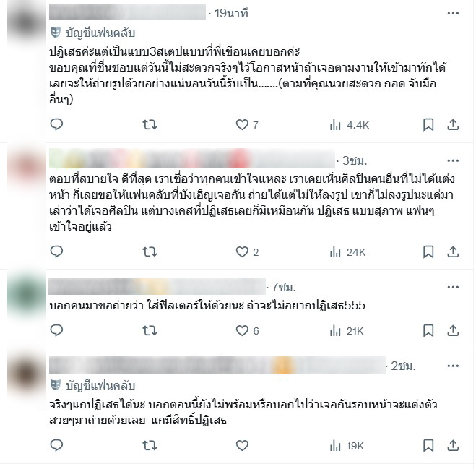
Task: Bookmark the post with 19K views
Action: click(x=428, y=446)
